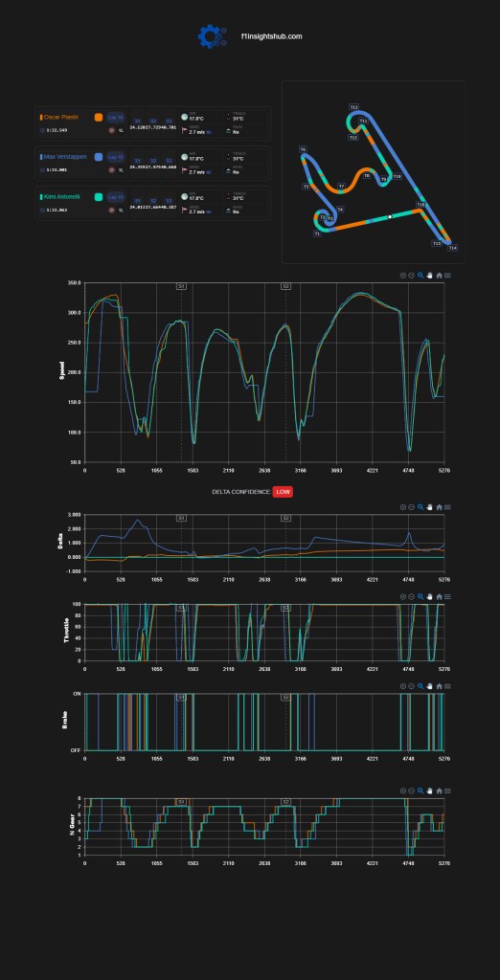Select Max Verstappen's lap badge

pyautogui.click(x=116, y=157)
